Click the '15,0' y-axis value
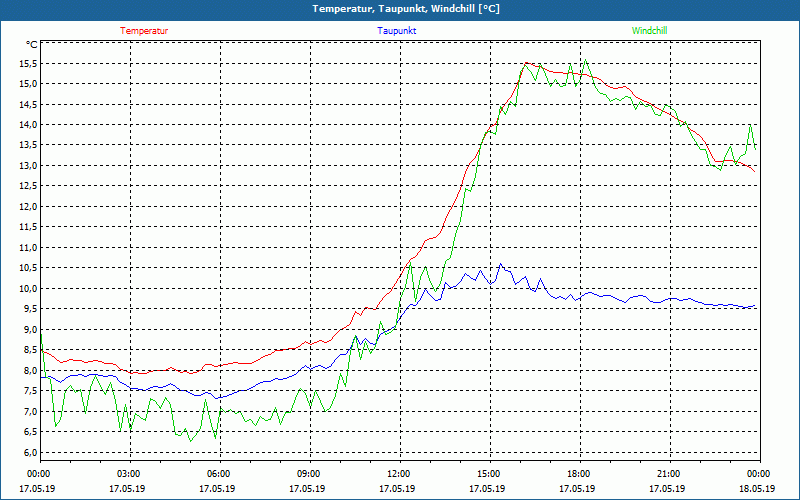 point(29,84)
